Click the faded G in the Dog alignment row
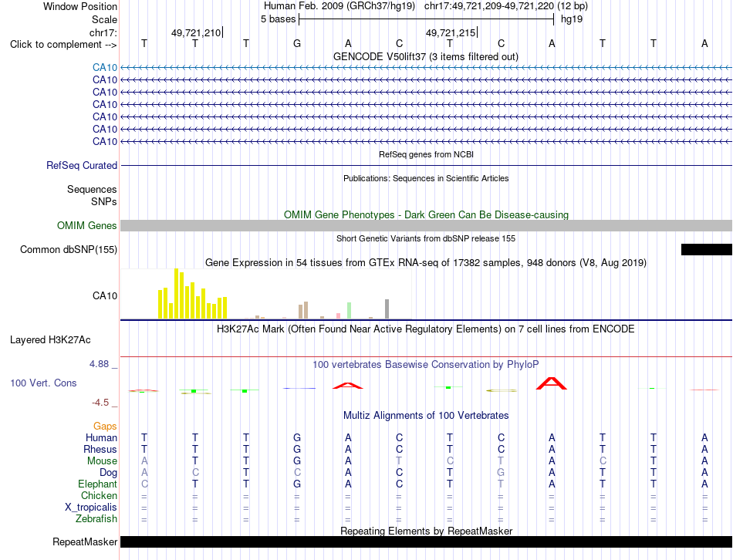Image resolution: width=733 pixels, height=560 pixels. pyautogui.click(x=501, y=473)
